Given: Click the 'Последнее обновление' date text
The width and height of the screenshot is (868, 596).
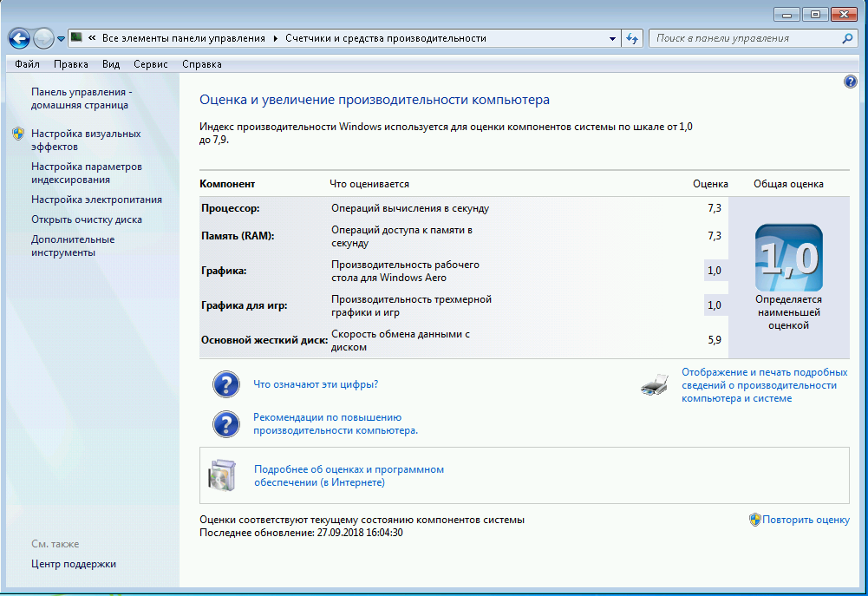Looking at the screenshot, I should click(301, 533).
